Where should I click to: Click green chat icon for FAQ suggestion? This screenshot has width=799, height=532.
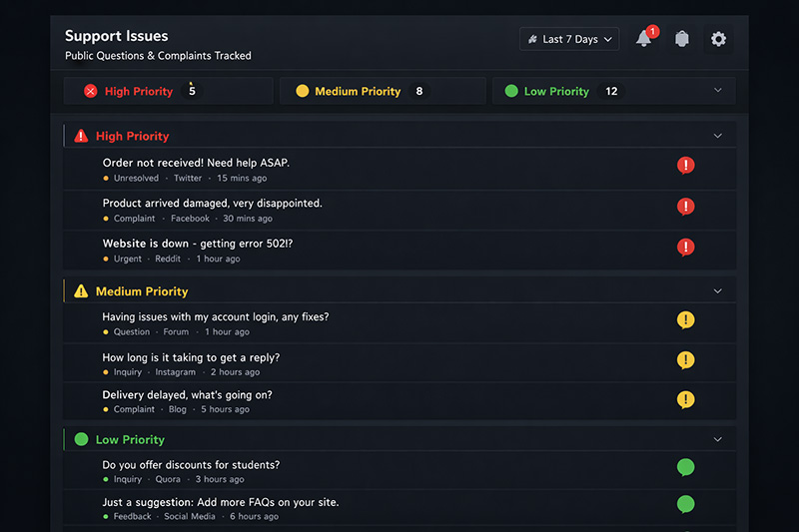685,504
